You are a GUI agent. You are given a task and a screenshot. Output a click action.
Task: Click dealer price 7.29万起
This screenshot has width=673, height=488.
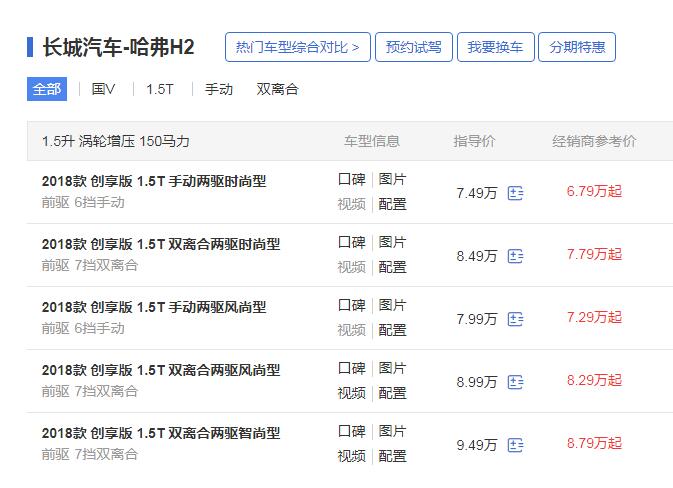pos(594,318)
